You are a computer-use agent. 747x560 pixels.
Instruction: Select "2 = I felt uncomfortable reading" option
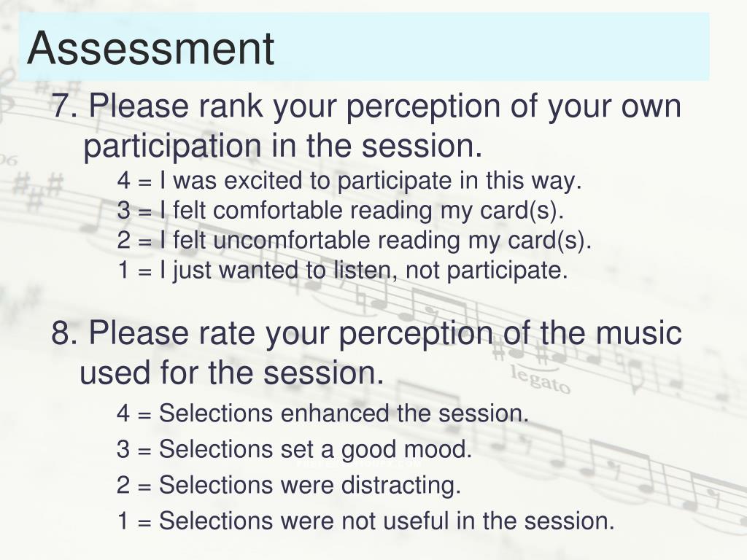pyautogui.click(x=354, y=241)
